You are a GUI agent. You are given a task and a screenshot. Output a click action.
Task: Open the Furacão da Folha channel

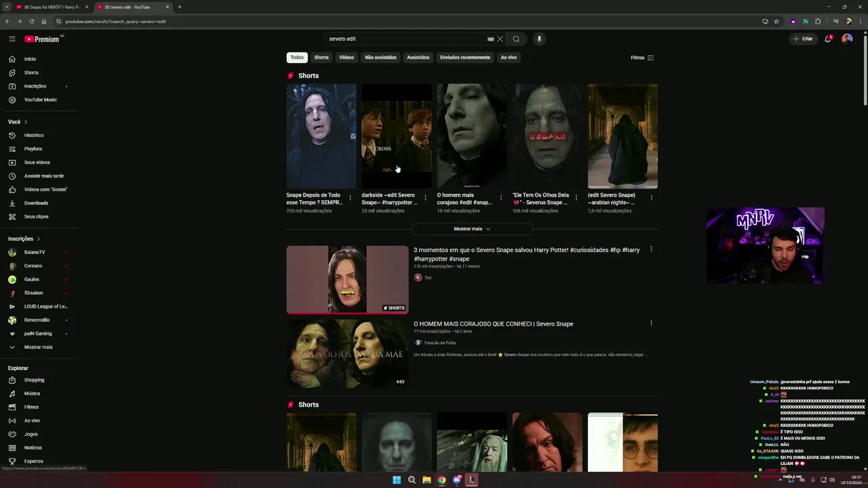click(439, 343)
